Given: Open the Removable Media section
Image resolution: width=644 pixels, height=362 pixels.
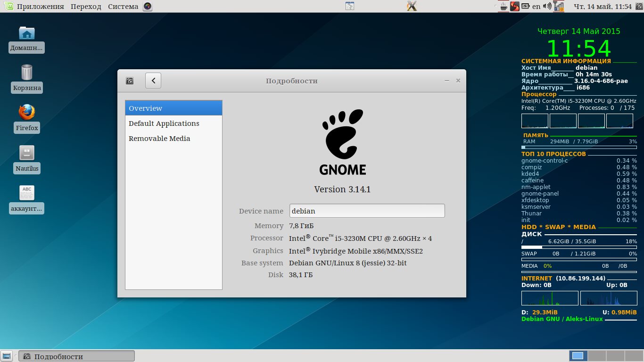Looking at the screenshot, I should (159, 139).
